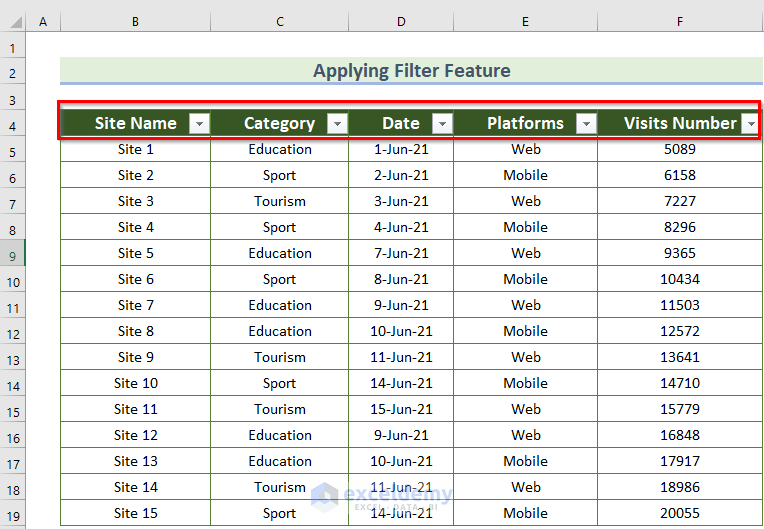Viewport: 764px width, 529px height.
Task: Open the Platforms filter dropdown
Action: [586, 124]
